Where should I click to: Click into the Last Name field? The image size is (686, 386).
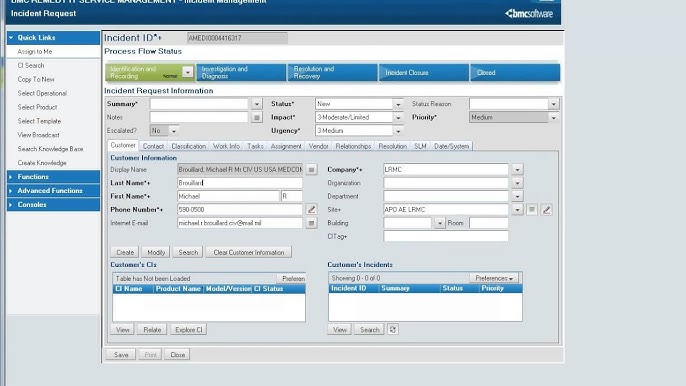pyautogui.click(x=240, y=183)
